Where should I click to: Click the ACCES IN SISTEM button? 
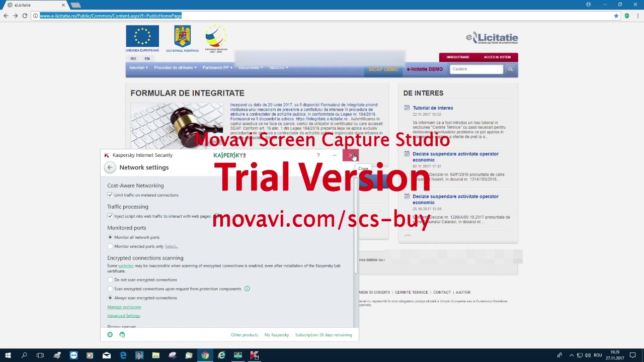(497, 57)
